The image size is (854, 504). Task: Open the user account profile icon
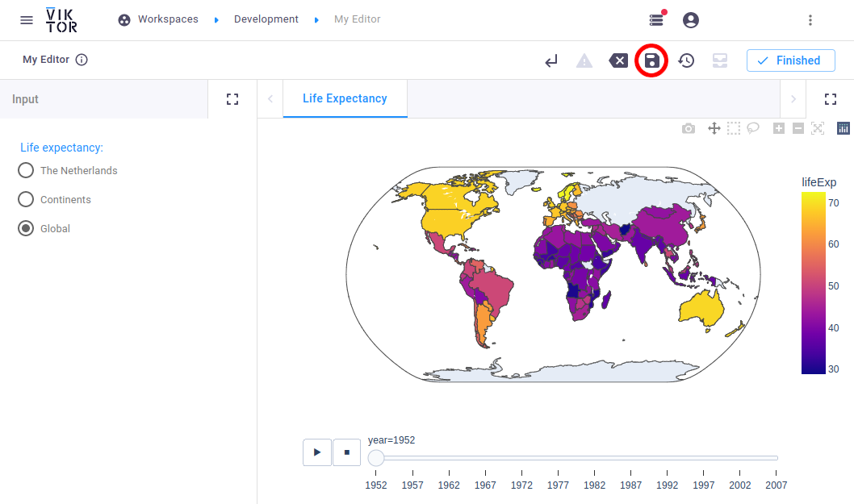[x=691, y=20]
